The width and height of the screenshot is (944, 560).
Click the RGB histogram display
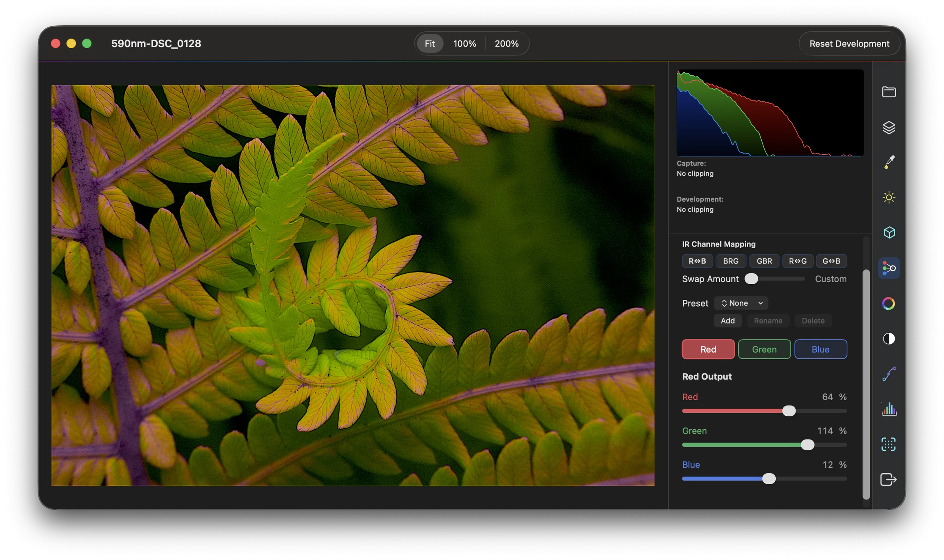point(770,113)
